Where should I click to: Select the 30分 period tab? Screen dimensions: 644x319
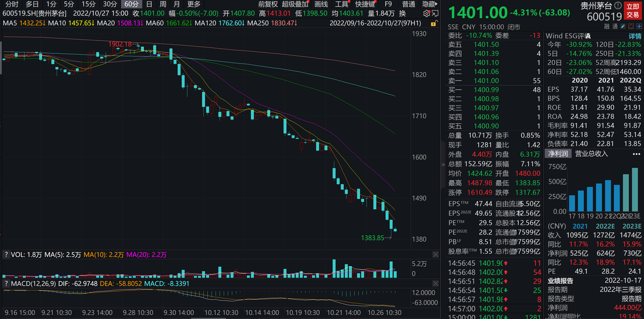click(x=110, y=4)
